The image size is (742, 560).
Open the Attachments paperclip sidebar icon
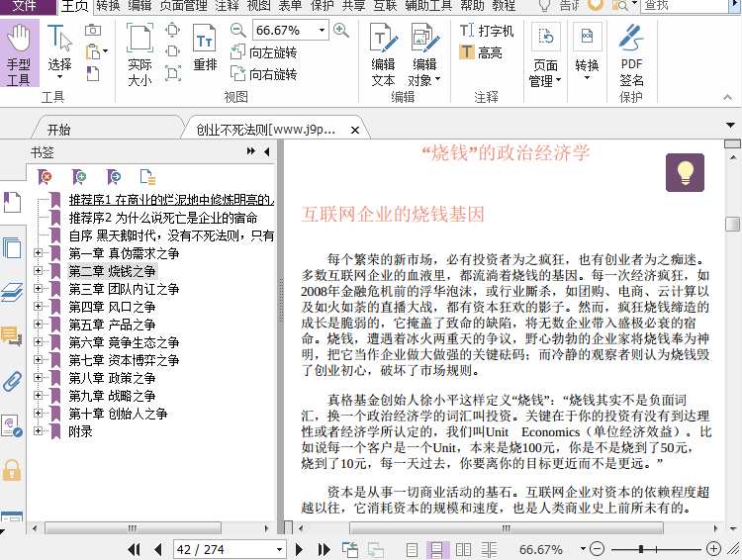[x=12, y=381]
